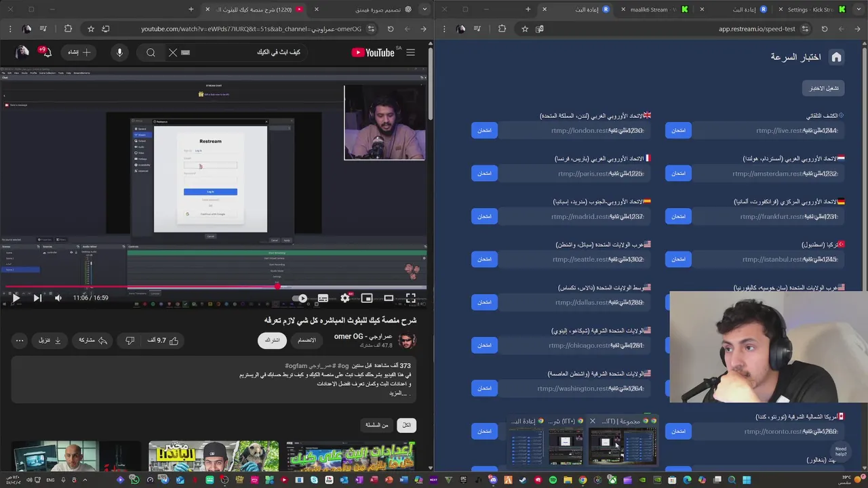Open Chrome three-dot menu in YouTube window

(x=9, y=29)
